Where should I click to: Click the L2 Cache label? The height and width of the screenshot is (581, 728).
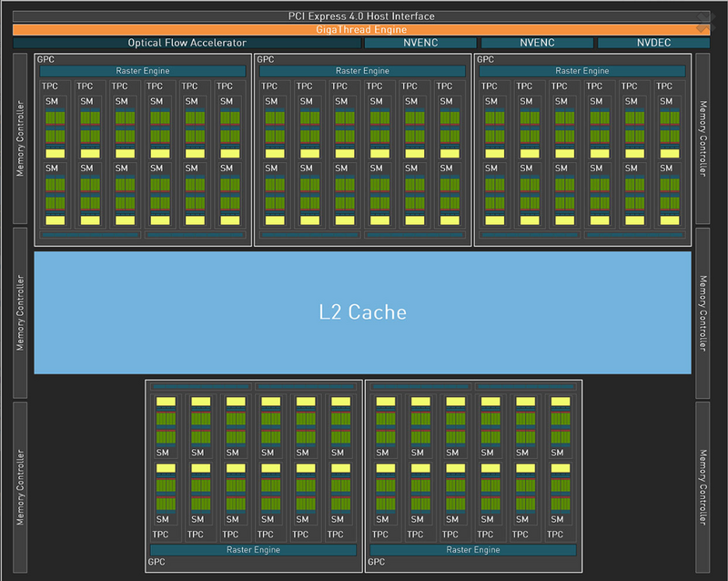tap(362, 312)
